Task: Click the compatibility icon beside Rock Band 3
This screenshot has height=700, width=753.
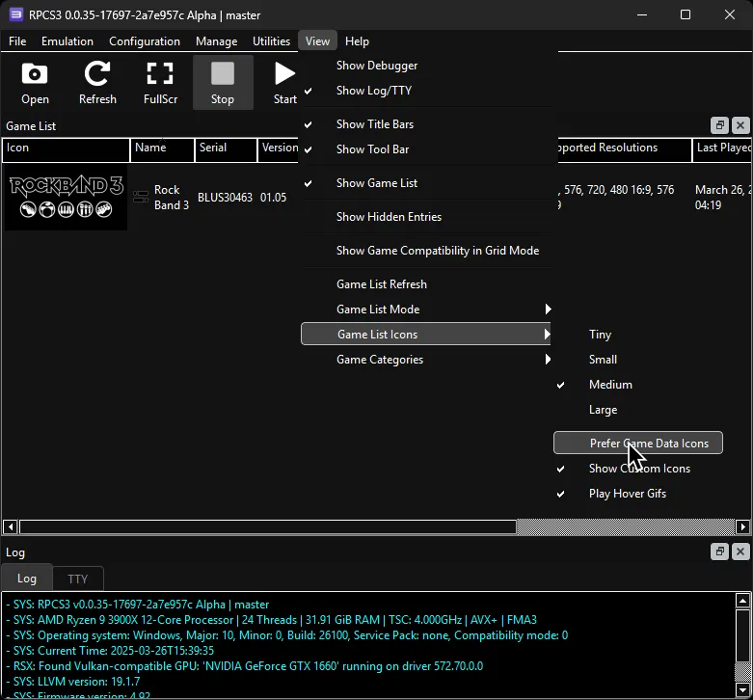Action: pyautogui.click(x=141, y=197)
